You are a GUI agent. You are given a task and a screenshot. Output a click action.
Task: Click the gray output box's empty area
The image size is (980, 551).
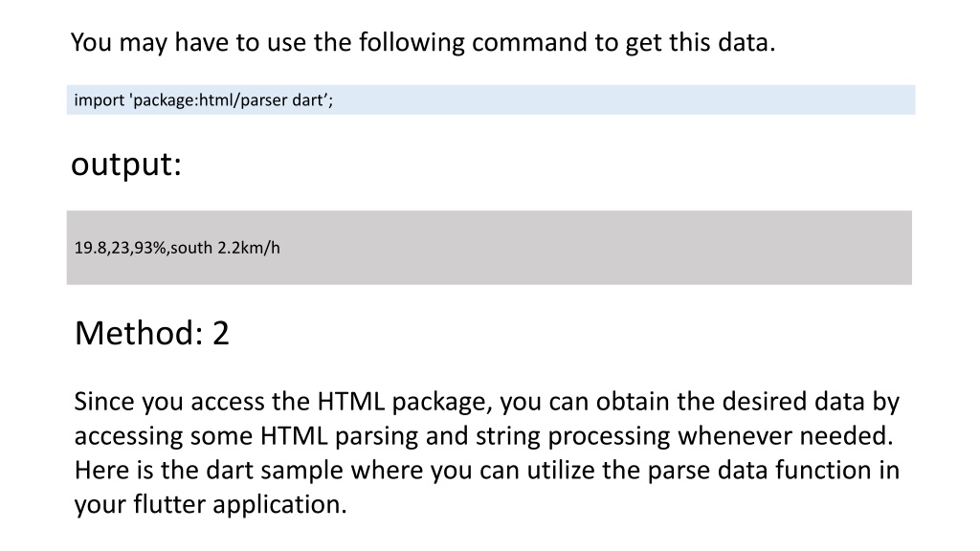pyautogui.click(x=593, y=248)
